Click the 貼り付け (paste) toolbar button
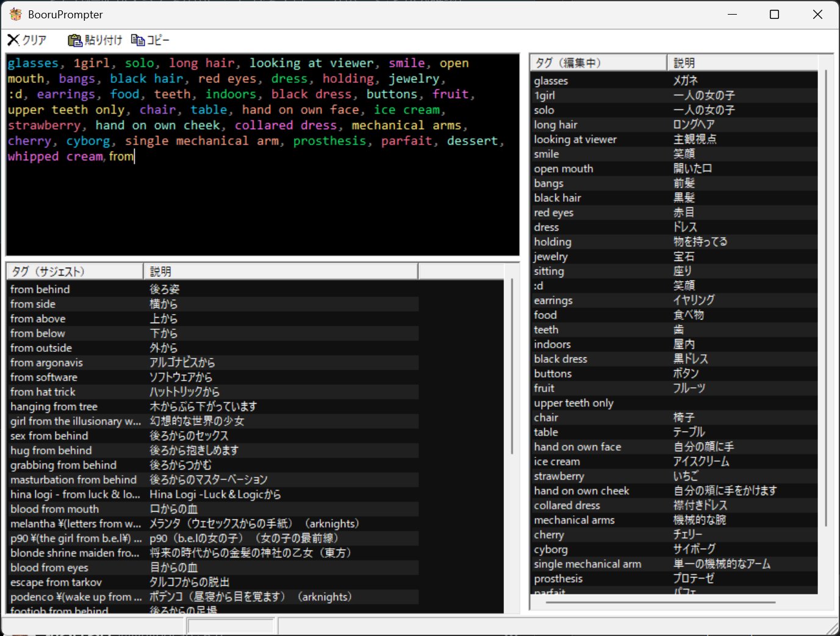 (95, 40)
